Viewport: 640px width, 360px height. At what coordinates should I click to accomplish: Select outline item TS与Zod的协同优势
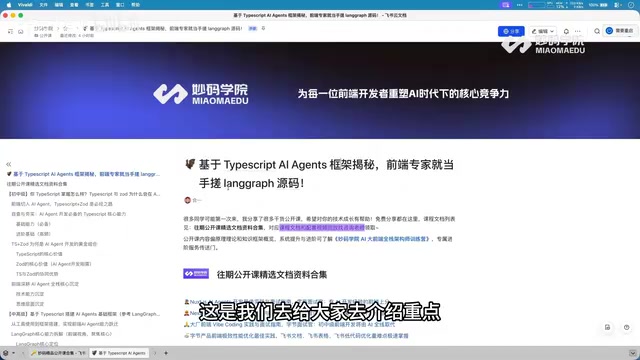(37, 274)
